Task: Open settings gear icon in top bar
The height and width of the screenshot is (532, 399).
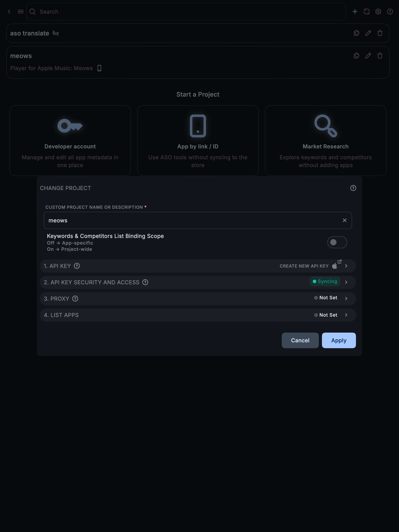Action: point(378,11)
